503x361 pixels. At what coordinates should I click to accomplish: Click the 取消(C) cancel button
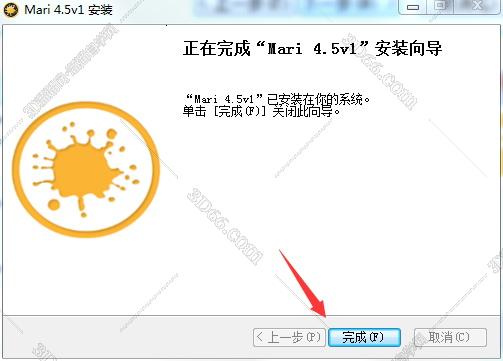click(450, 337)
